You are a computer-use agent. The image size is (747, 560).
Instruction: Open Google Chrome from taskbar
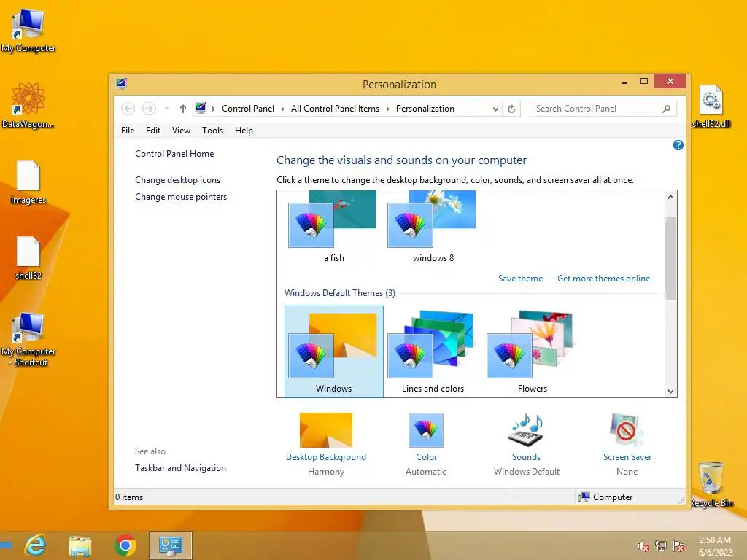[125, 545]
